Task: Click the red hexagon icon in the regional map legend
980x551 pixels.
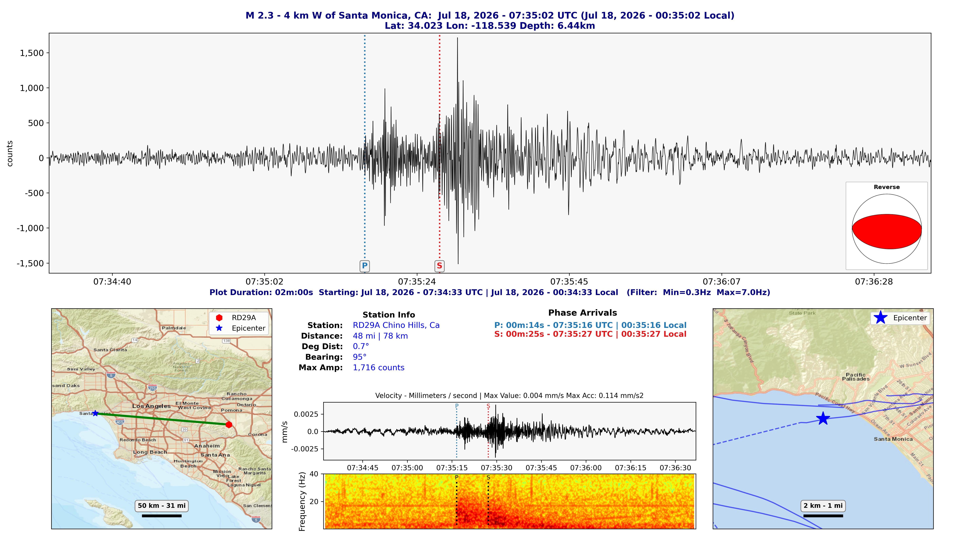Action: [219, 318]
